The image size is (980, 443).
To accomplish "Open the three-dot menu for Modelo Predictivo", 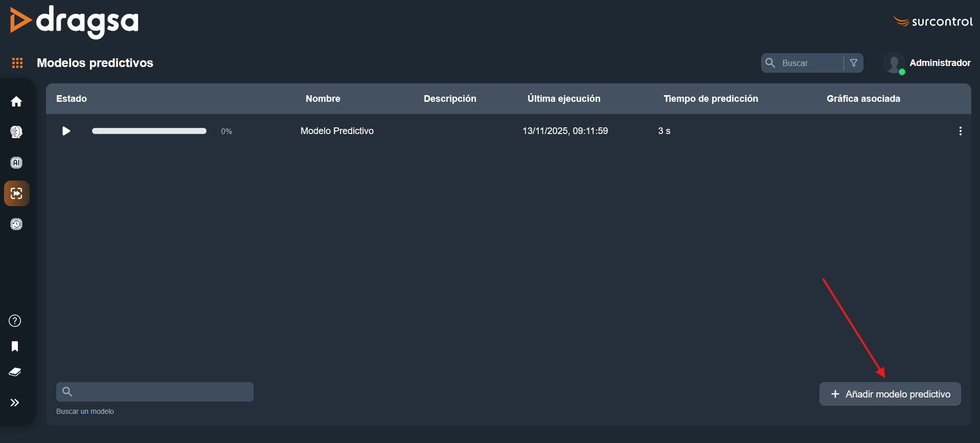I will 960,131.
